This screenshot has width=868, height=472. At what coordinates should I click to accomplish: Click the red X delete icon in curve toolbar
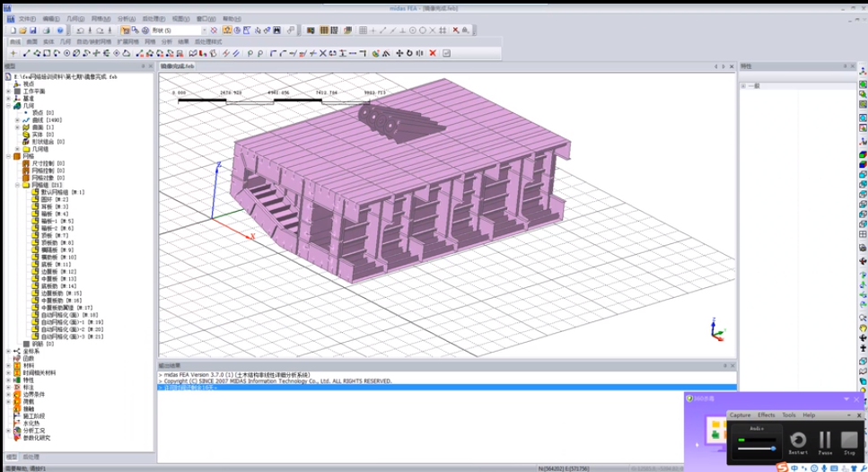click(433, 53)
